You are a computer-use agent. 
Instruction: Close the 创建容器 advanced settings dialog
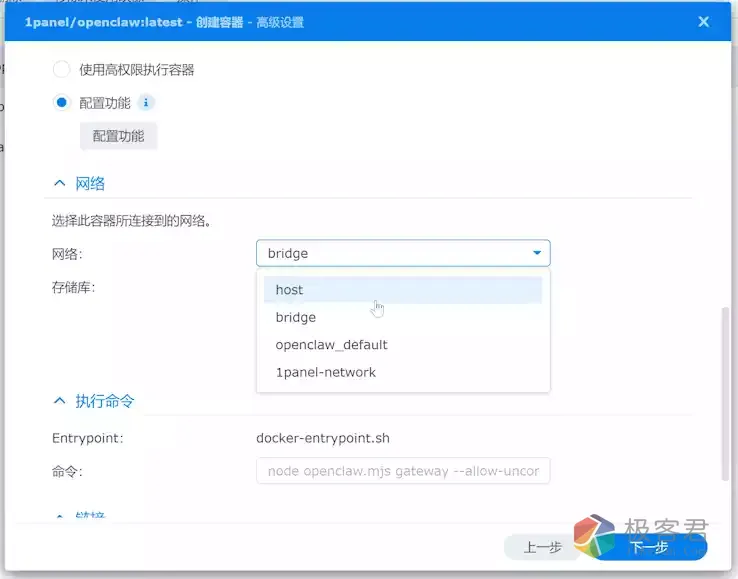click(x=703, y=22)
